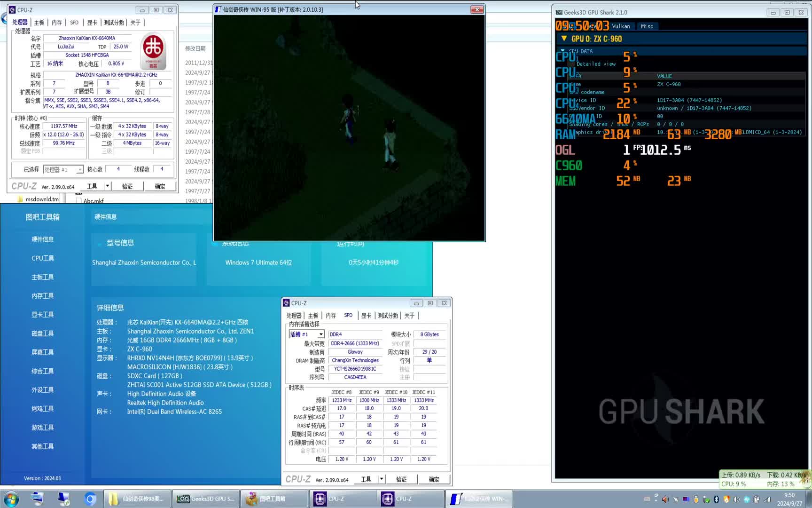Collapse the GPU 0: ZX C-960 section
Viewport: 812px width, 508px height.
point(564,39)
